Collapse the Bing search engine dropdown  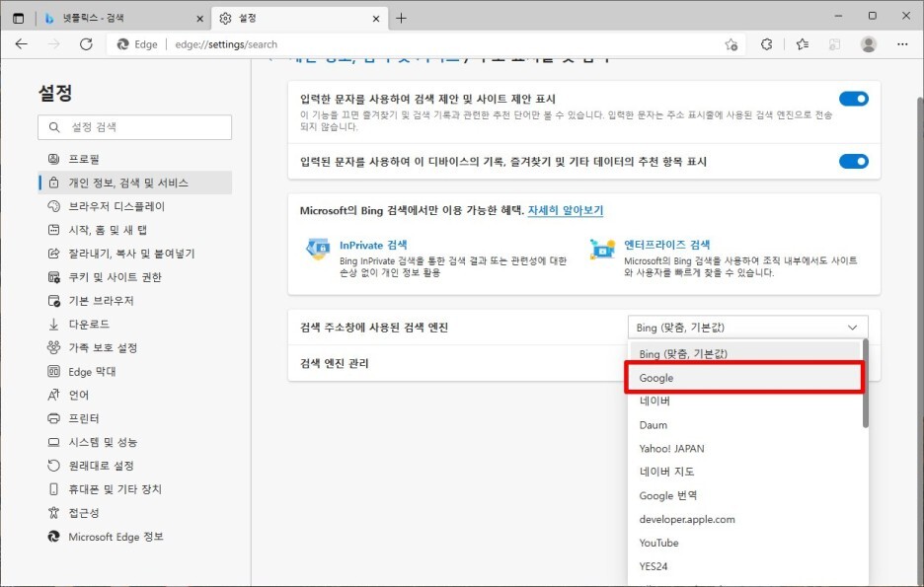pyautogui.click(x=748, y=328)
